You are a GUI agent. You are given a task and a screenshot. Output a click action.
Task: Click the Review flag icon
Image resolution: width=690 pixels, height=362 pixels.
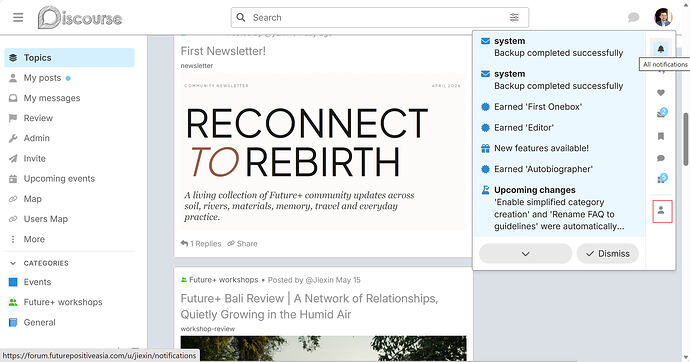(13, 118)
